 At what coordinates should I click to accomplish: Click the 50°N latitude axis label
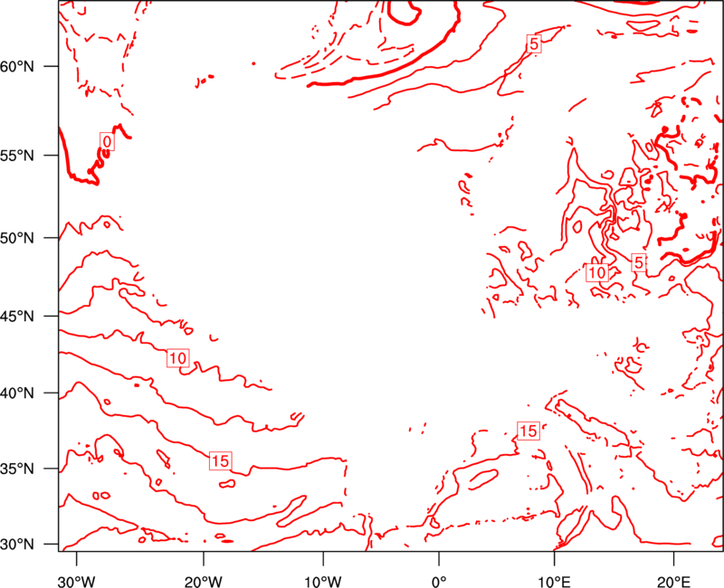pos(17,238)
